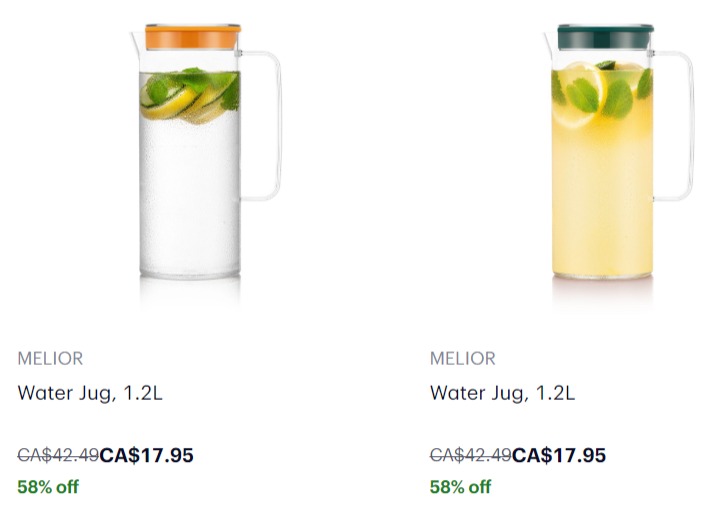
Task: Click the orange lid of the left jug
Action: [x=193, y=36]
